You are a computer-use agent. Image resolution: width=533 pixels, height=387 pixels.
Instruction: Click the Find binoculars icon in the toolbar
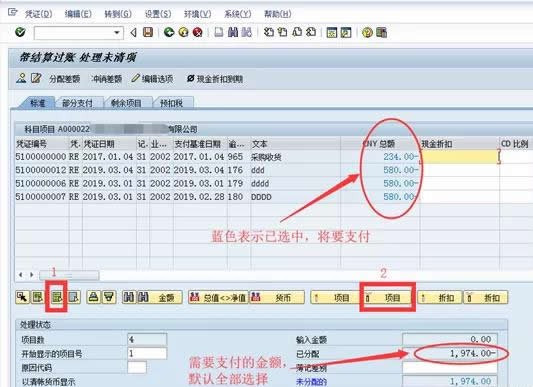tap(233, 33)
